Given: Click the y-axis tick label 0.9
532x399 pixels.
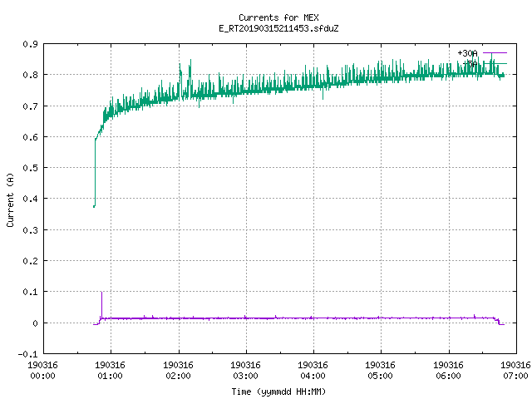Looking at the screenshot, I should (30, 44).
